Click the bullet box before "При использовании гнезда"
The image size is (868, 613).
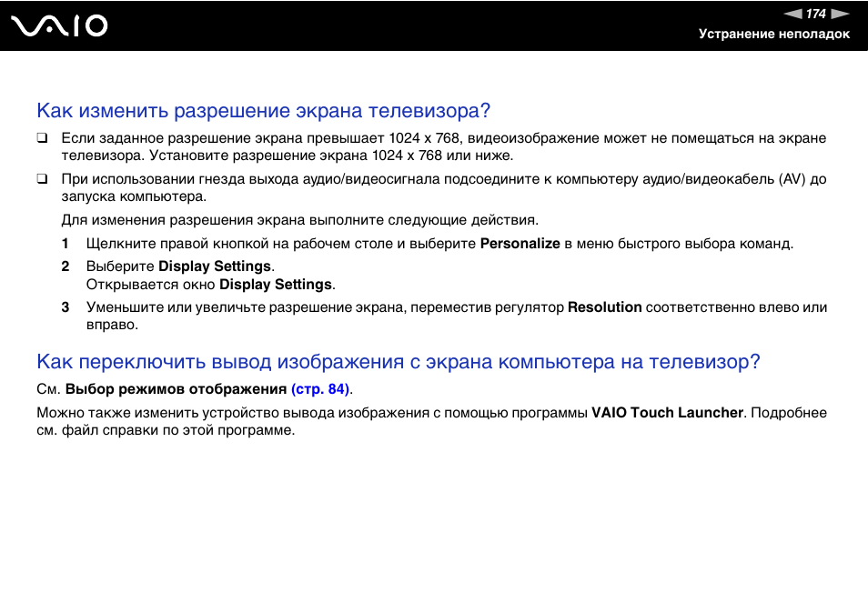tap(42, 180)
